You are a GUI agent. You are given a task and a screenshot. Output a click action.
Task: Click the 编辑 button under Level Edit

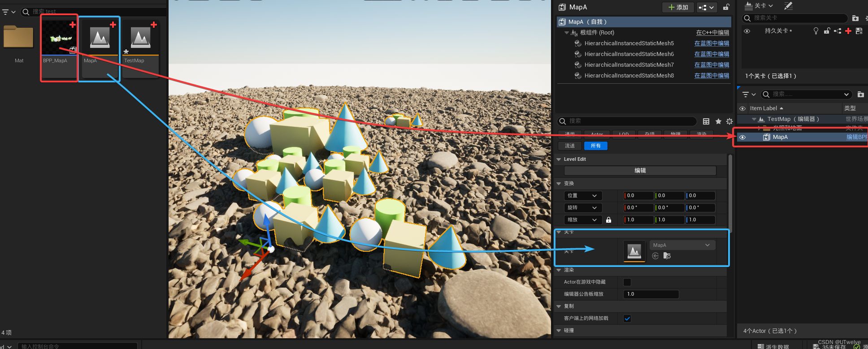640,171
